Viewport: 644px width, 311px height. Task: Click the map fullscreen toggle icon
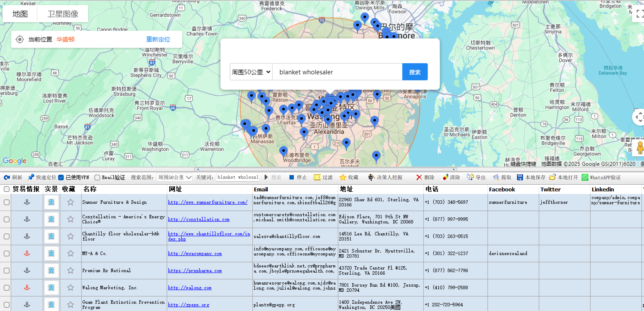640,13
